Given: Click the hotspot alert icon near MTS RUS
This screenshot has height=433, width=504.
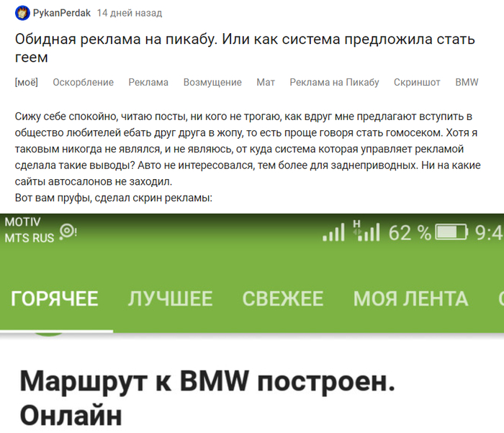Looking at the screenshot, I should tap(68, 232).
